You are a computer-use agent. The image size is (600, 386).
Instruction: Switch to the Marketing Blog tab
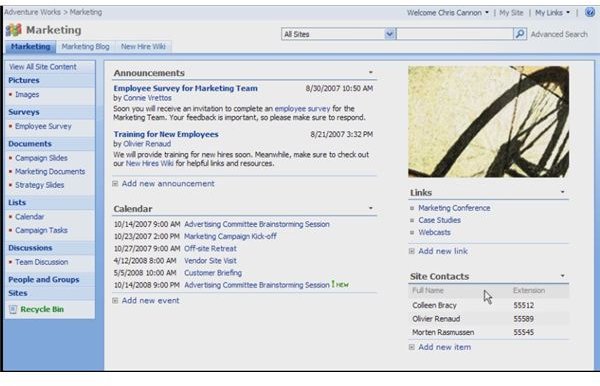coord(85,47)
